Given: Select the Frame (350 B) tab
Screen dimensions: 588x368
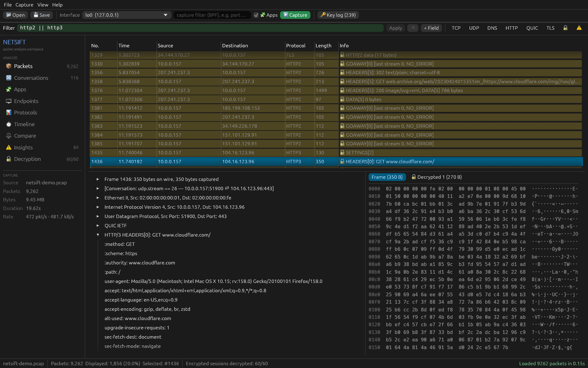Looking at the screenshot, I should [x=387, y=177].
